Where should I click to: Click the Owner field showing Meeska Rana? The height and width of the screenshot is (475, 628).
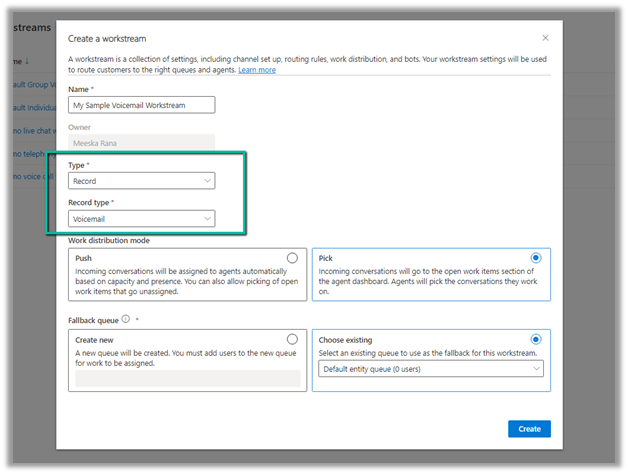point(141,143)
